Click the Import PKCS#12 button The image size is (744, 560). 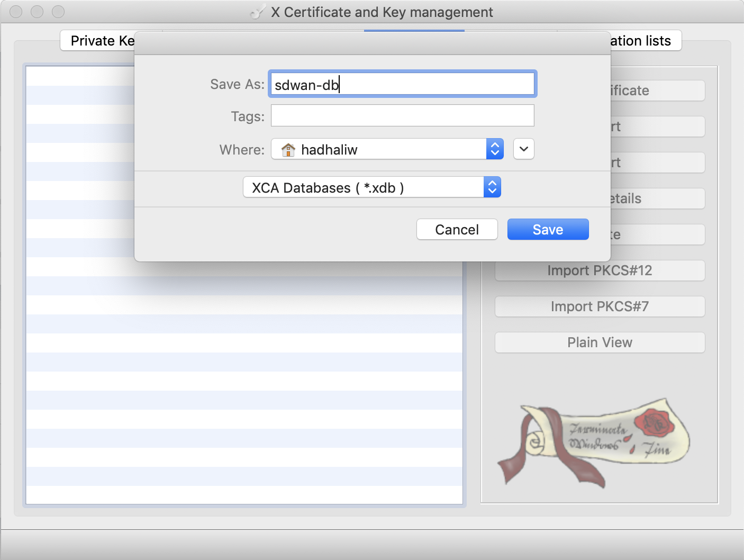(x=600, y=270)
